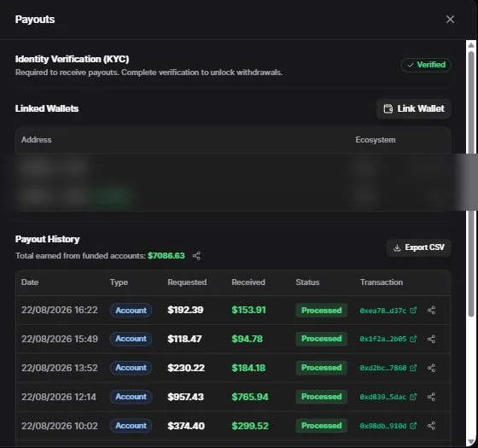Close the Payouts dialog
This screenshot has height=448, width=478.
(450, 20)
